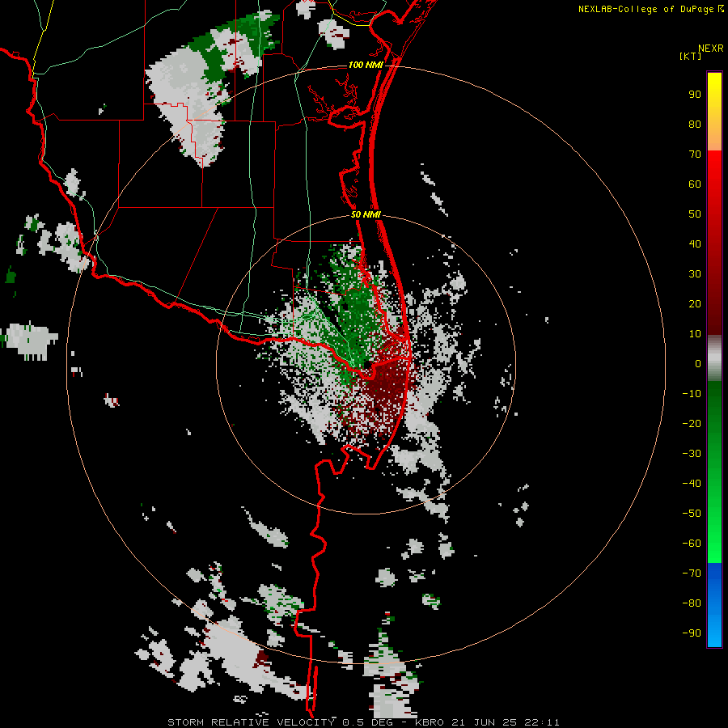The height and width of the screenshot is (728, 728).
Task: Click the positive 40 knot scale label
Action: (695, 243)
